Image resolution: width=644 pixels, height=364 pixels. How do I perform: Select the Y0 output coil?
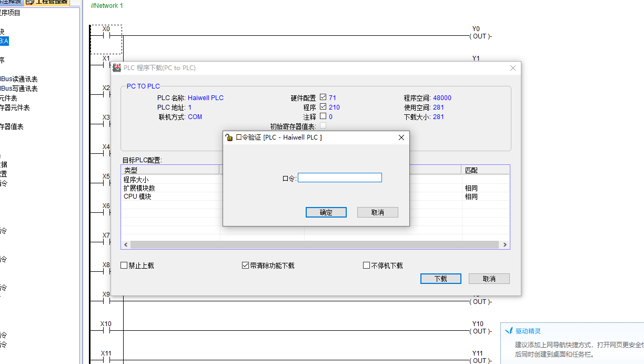pyautogui.click(x=479, y=36)
